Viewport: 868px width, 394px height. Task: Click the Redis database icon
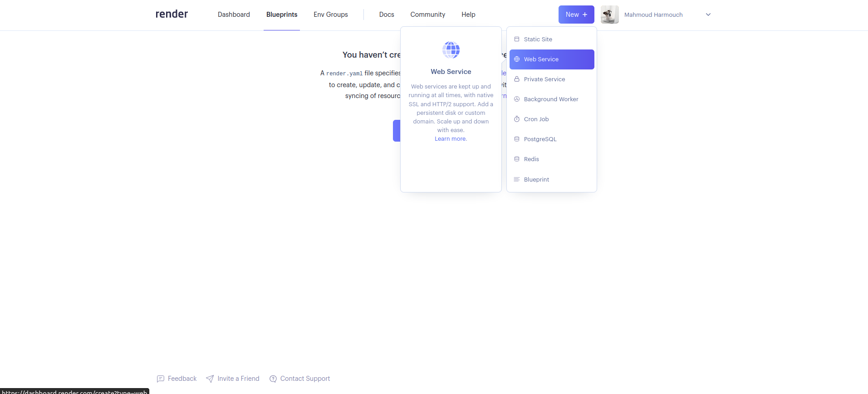tap(516, 159)
